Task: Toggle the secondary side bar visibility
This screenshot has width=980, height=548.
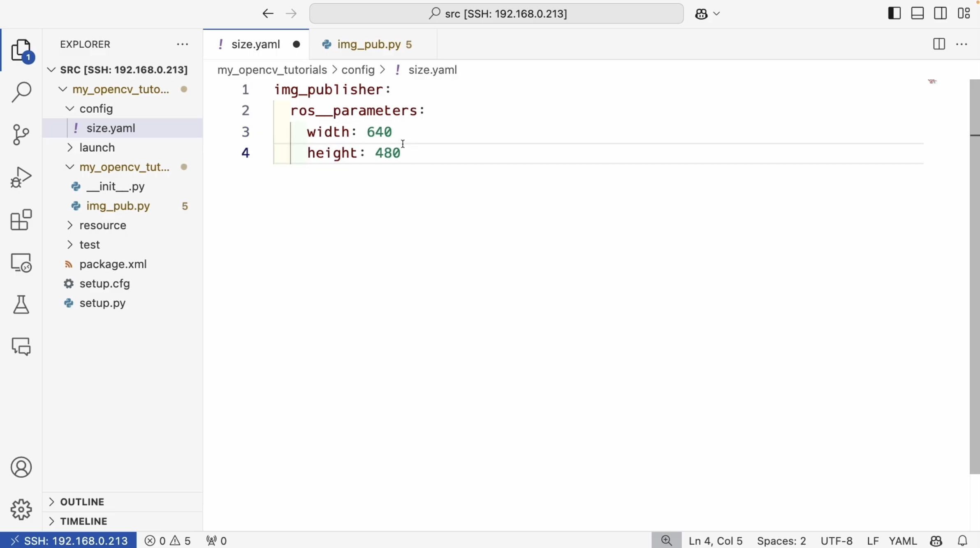Action: click(x=941, y=14)
